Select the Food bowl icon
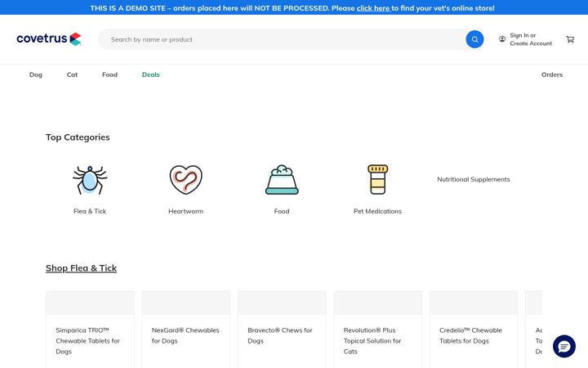This screenshot has width=588, height=368. [282, 179]
